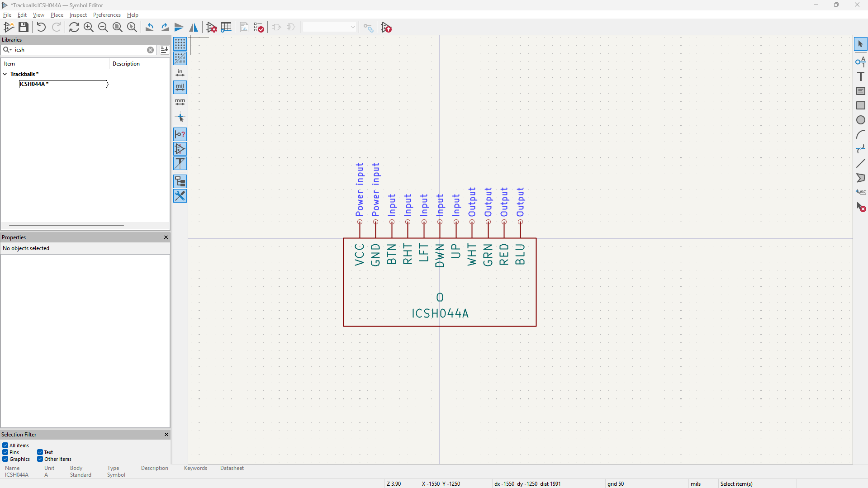Disable the Pins selection filter
868x488 pixels.
click(x=5, y=452)
